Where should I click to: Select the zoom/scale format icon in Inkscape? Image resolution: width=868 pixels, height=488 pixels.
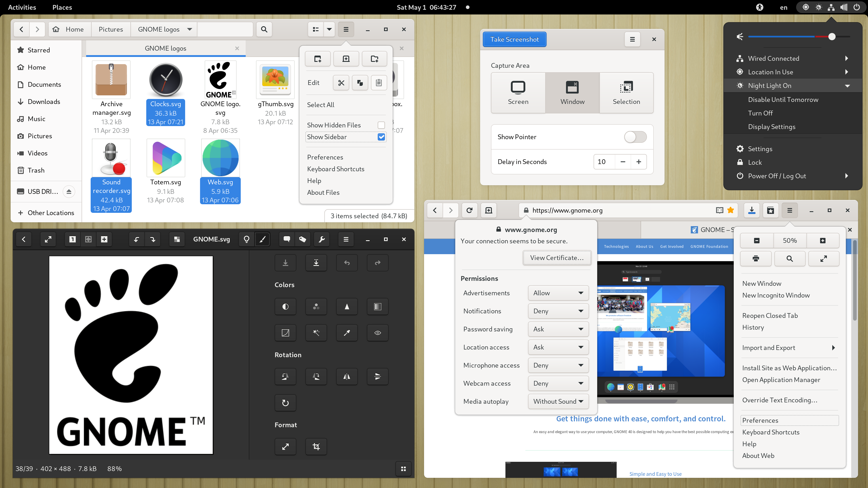point(285,446)
